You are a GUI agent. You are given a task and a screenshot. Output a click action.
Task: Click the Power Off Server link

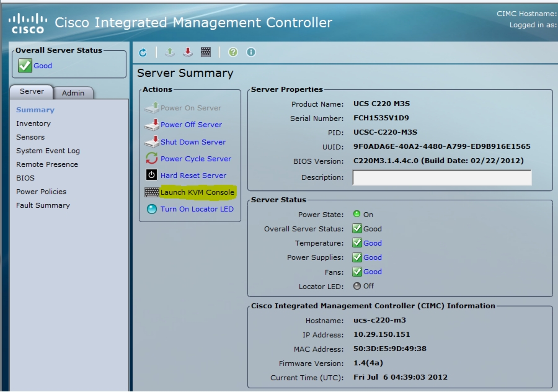click(191, 125)
